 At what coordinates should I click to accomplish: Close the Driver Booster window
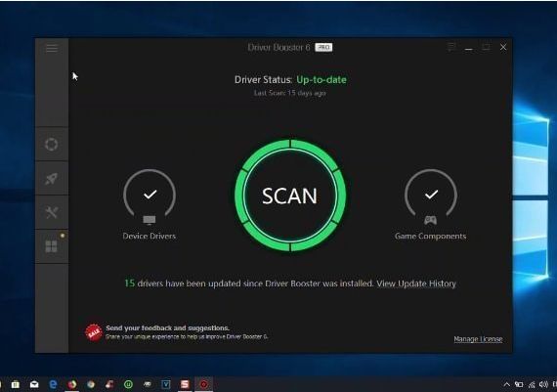[503, 47]
